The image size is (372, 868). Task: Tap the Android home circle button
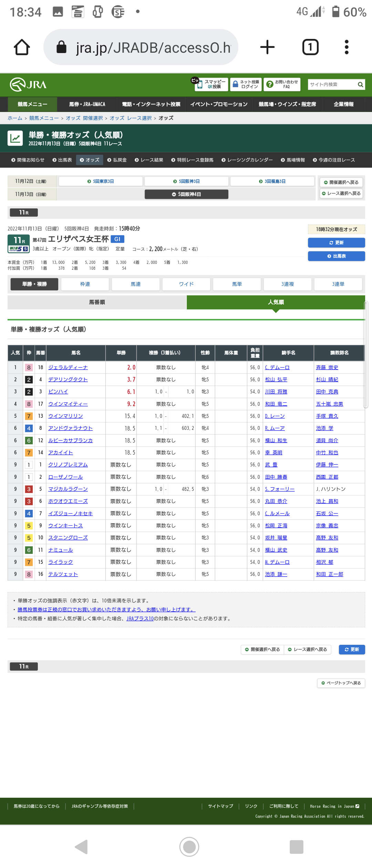click(x=189, y=847)
